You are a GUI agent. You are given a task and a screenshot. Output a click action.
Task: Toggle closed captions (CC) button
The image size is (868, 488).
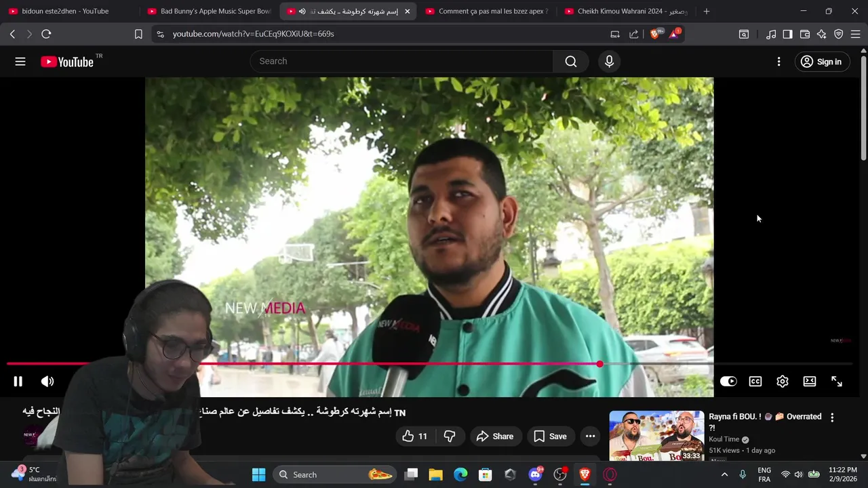pyautogui.click(x=755, y=382)
